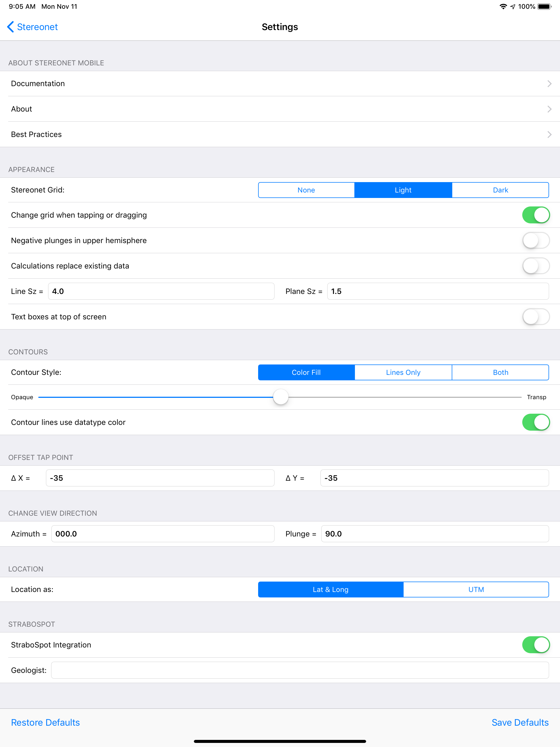The width and height of the screenshot is (560, 747).
Task: Tap the iOS home indicator bar
Action: [280, 741]
